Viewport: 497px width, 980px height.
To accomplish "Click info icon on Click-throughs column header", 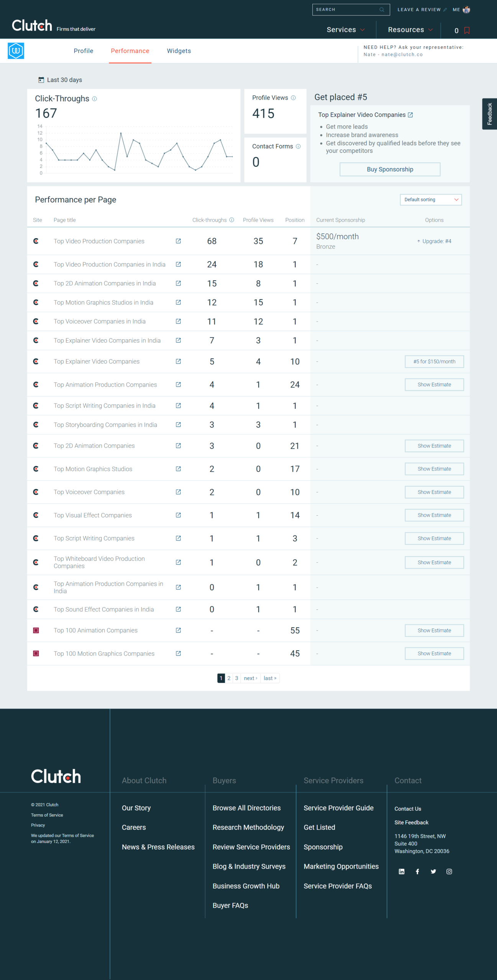I will click(231, 220).
